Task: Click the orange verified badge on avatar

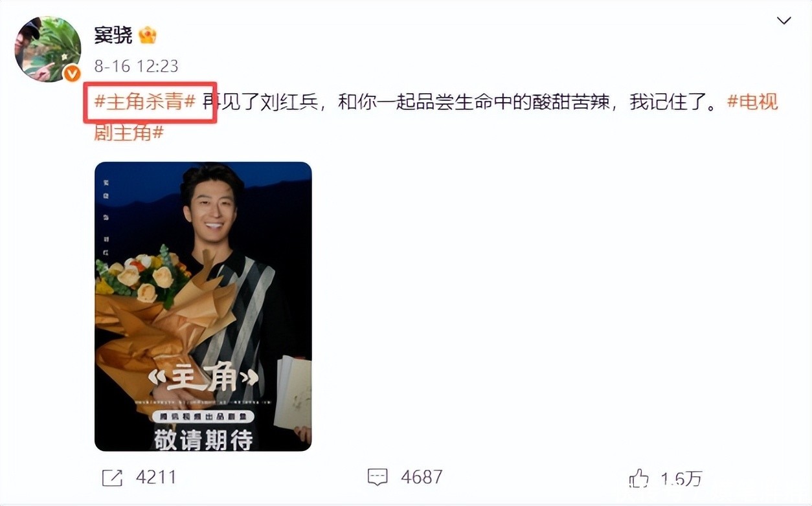Action: click(x=72, y=74)
